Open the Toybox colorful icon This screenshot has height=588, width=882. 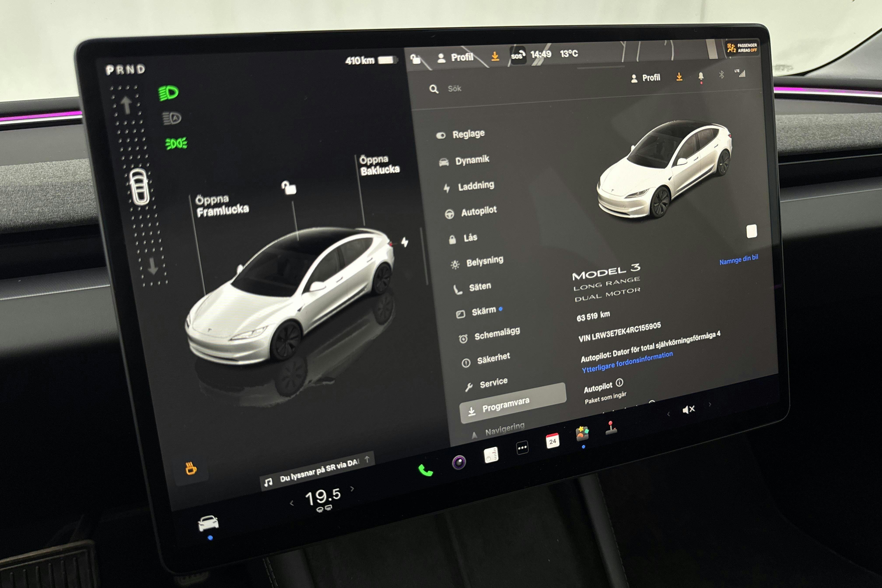582,434
